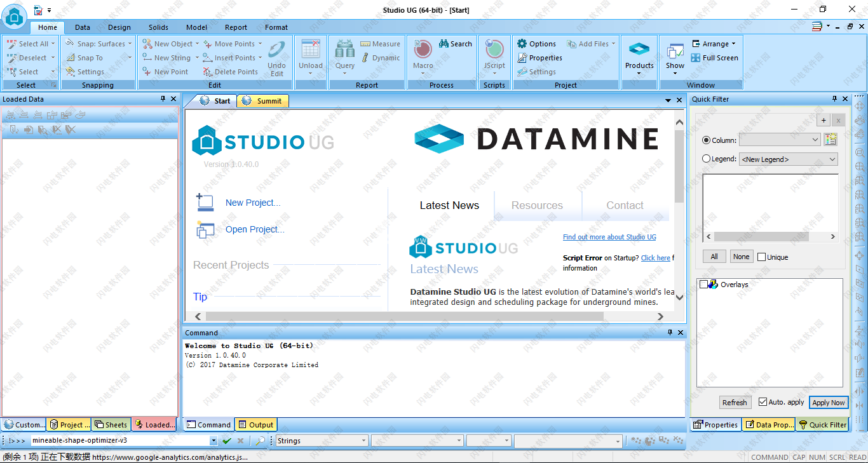Toggle the Auto. apply checkbox

point(763,402)
